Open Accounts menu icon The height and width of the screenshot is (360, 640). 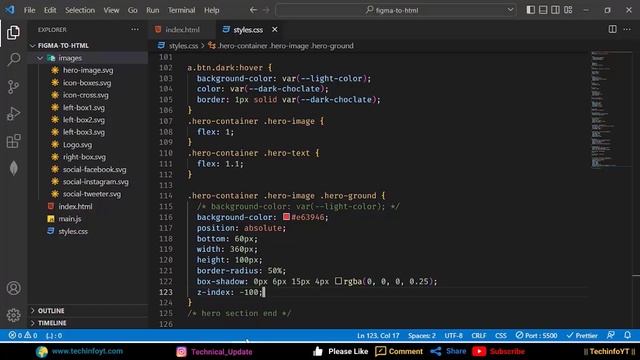point(13,288)
